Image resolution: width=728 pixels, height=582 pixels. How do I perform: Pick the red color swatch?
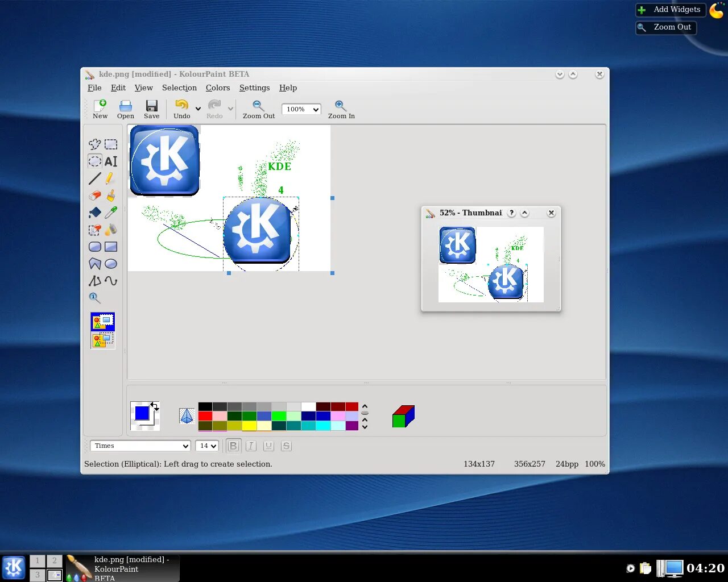point(205,416)
